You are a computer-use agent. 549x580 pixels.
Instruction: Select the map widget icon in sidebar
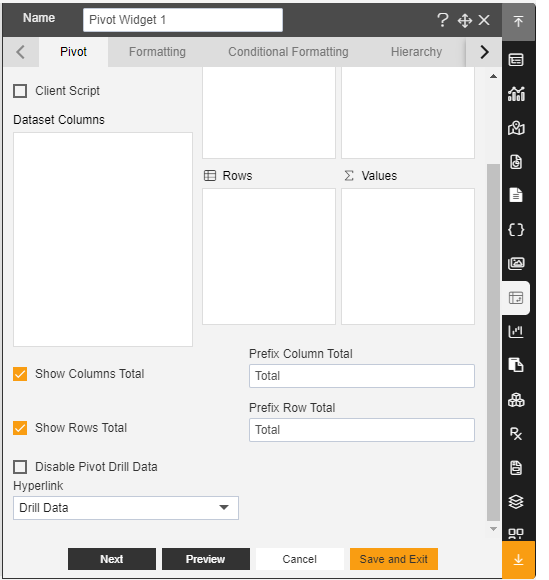[x=516, y=128]
